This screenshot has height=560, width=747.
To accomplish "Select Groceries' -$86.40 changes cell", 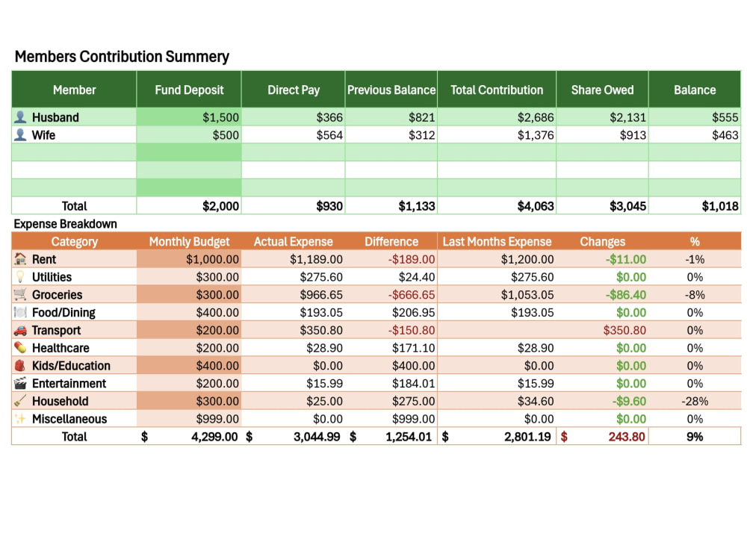I will (x=602, y=294).
